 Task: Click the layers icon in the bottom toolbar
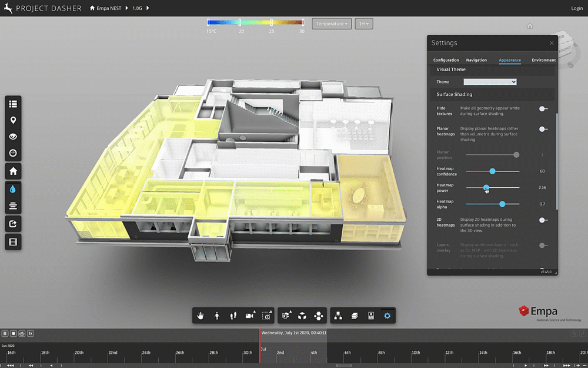[354, 315]
